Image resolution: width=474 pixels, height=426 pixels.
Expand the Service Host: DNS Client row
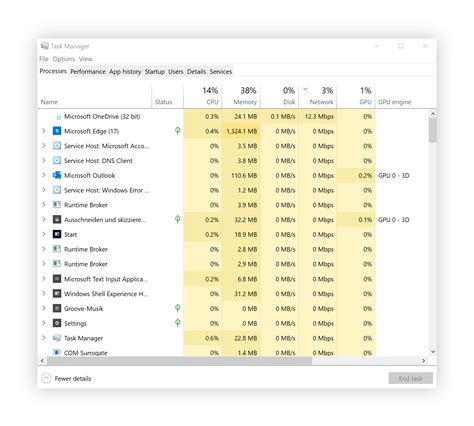(44, 160)
